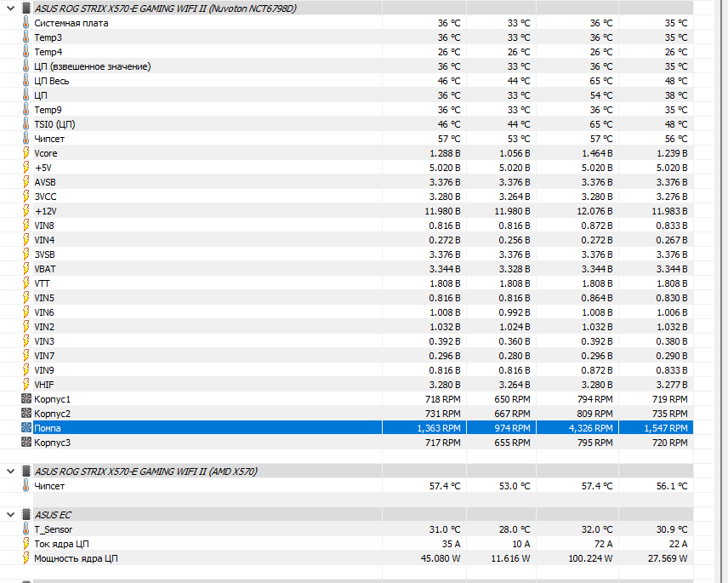This screenshot has width=728, height=583.
Task: Select the VIN6 label
Action: click(x=44, y=312)
